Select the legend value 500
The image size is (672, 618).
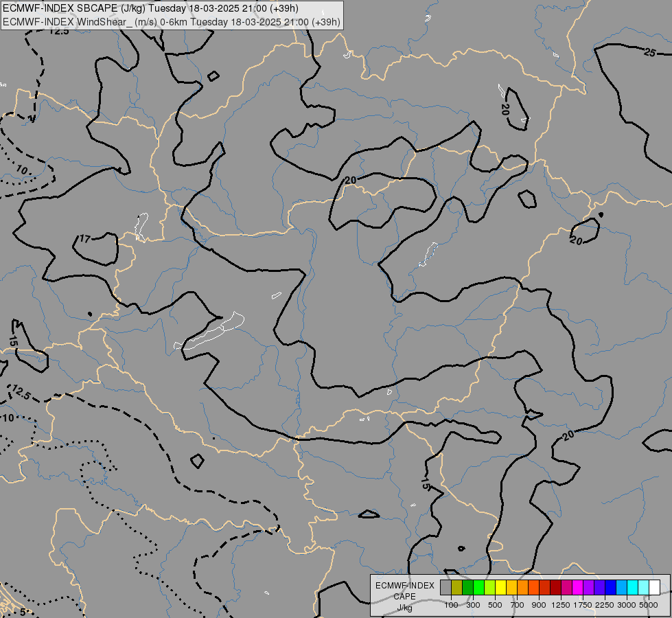tap(495, 605)
